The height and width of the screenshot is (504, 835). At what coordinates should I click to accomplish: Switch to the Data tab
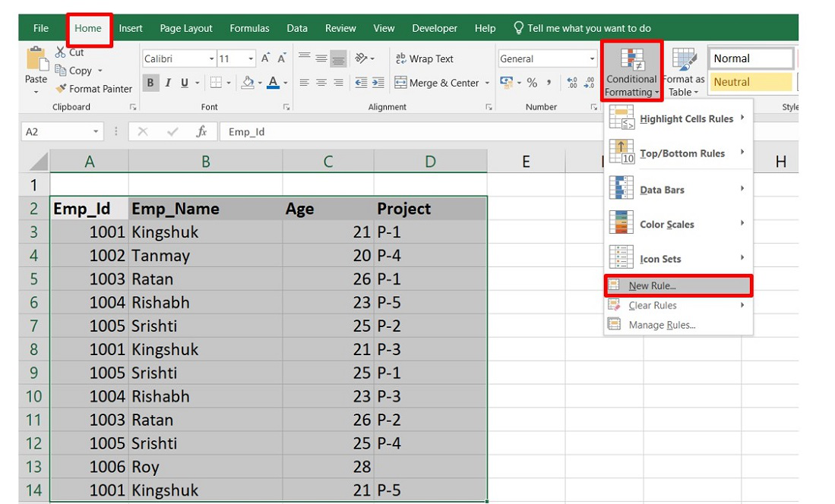tap(296, 28)
